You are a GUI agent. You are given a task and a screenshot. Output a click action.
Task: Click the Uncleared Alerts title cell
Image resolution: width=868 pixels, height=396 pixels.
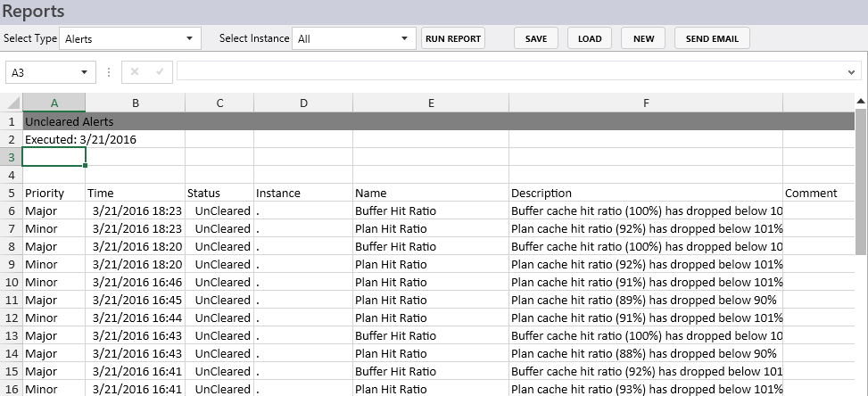click(70, 121)
